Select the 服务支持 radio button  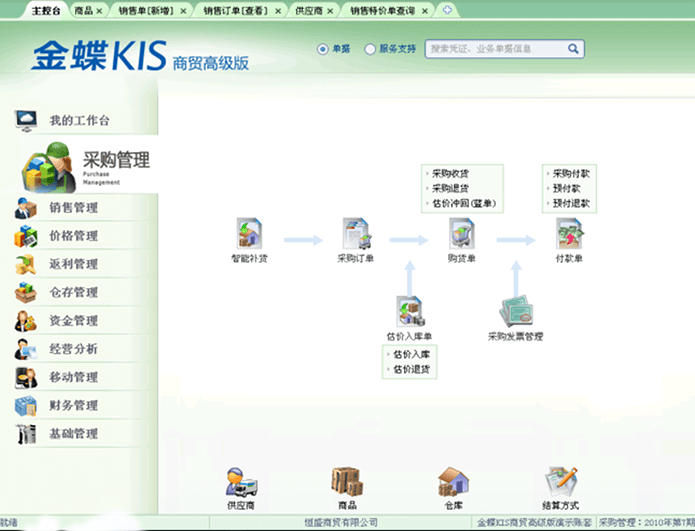370,49
